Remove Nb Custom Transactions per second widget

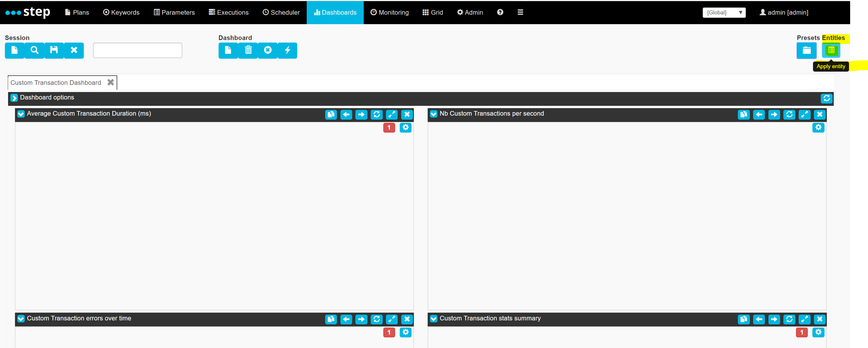(x=820, y=115)
